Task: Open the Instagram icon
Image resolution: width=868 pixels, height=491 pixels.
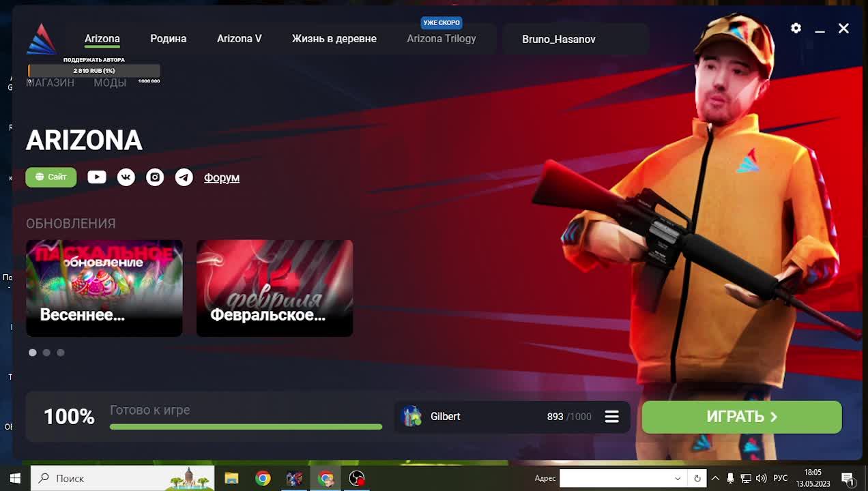Action: (x=155, y=177)
